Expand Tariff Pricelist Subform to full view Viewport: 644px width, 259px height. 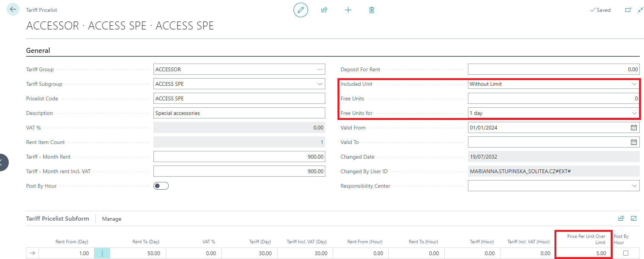pos(634,218)
